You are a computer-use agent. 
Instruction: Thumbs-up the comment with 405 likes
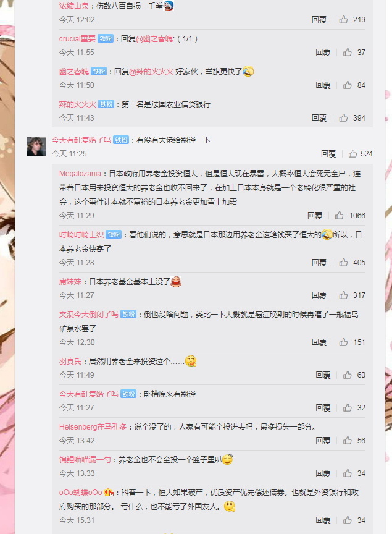pyautogui.click(x=343, y=263)
